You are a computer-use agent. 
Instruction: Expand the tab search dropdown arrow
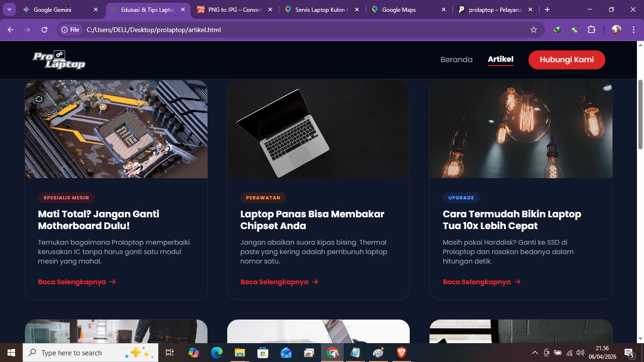pos(9,9)
